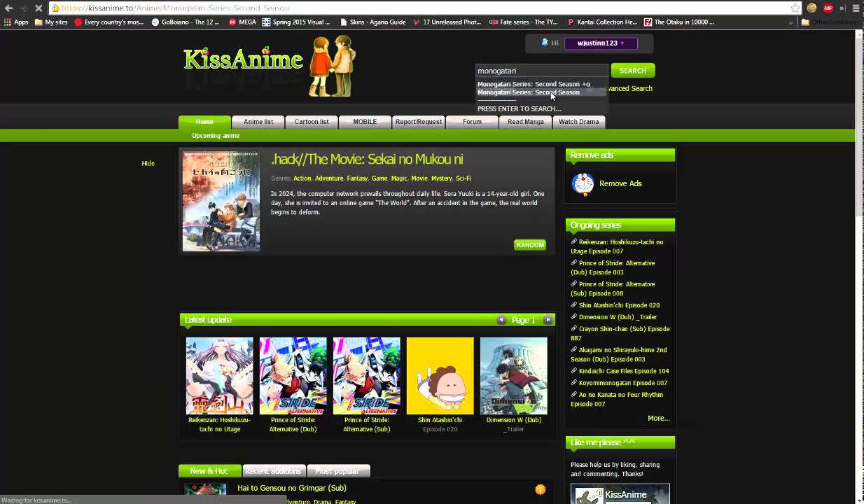
Task: Open the Kantai Collection bookmark
Action: click(x=602, y=22)
